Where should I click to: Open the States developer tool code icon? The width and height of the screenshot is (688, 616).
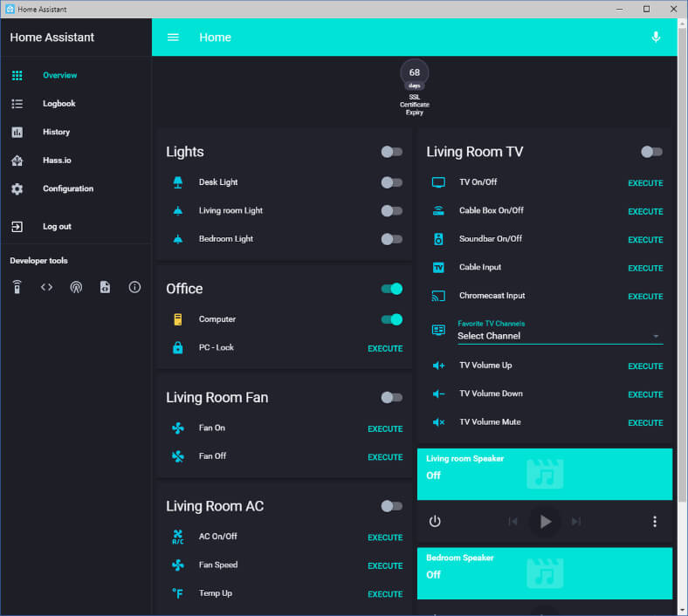(46, 287)
